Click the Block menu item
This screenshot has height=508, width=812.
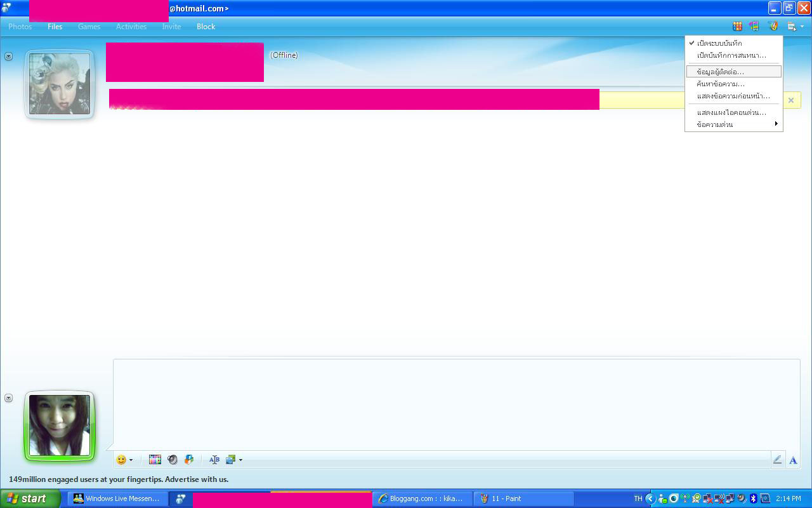pos(206,27)
